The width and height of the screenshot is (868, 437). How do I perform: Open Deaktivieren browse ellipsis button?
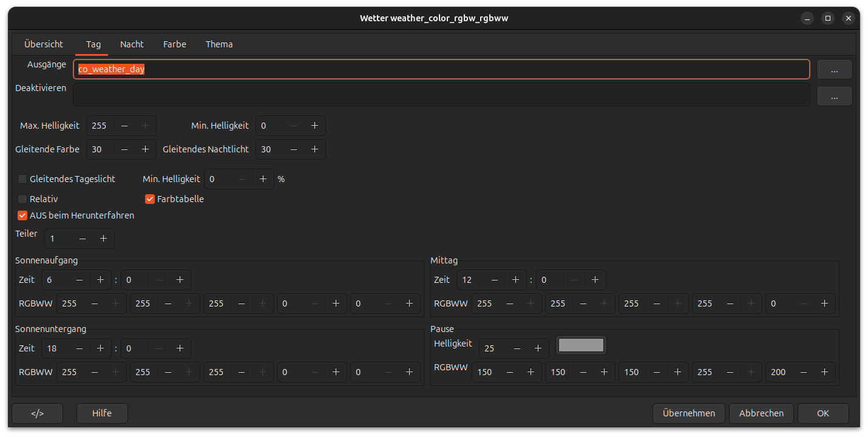[x=834, y=96]
